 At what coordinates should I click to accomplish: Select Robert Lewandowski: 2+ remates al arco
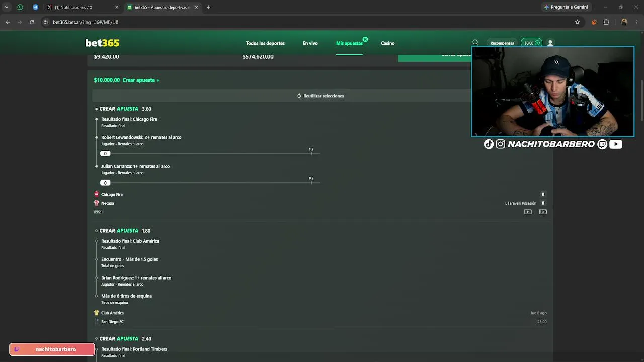[x=141, y=137]
